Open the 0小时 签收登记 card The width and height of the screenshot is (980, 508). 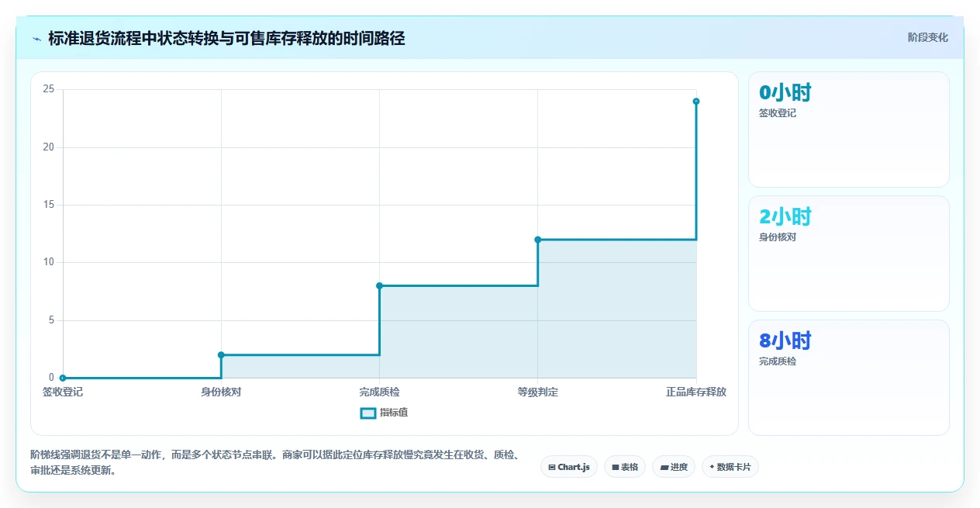[x=849, y=130]
